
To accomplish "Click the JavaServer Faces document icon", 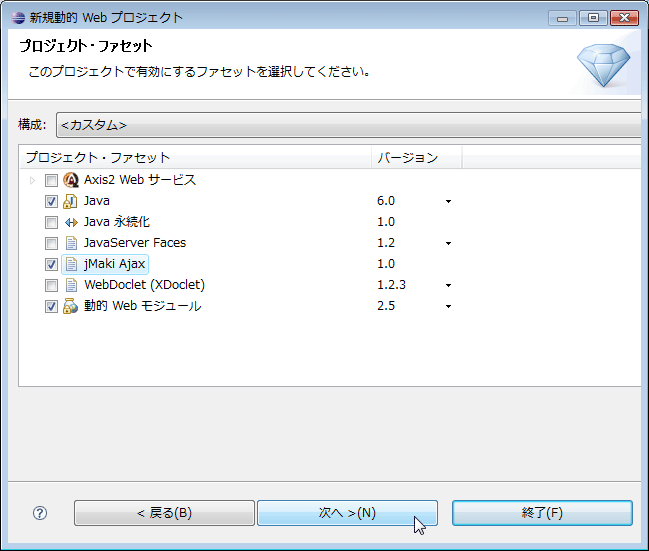I will point(71,243).
